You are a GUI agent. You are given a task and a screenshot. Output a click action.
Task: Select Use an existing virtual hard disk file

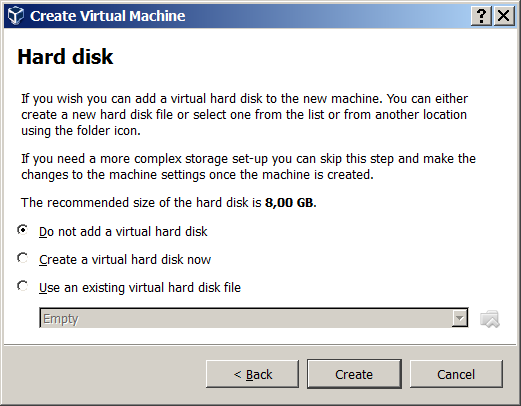(x=23, y=286)
